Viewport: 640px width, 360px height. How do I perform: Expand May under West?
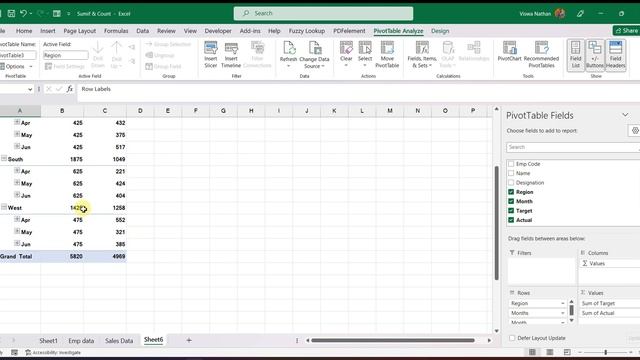click(x=17, y=231)
